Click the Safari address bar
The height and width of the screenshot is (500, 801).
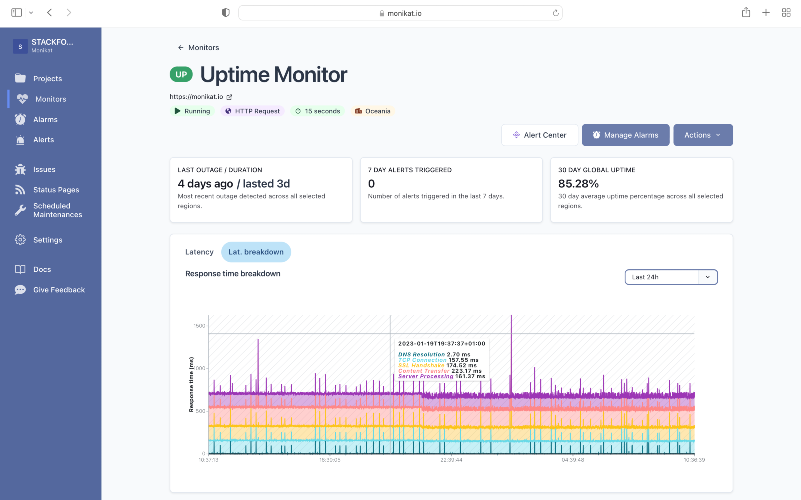tap(400, 13)
